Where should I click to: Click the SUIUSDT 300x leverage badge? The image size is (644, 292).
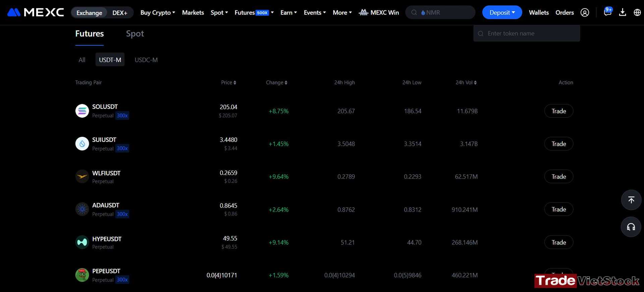[x=122, y=149]
